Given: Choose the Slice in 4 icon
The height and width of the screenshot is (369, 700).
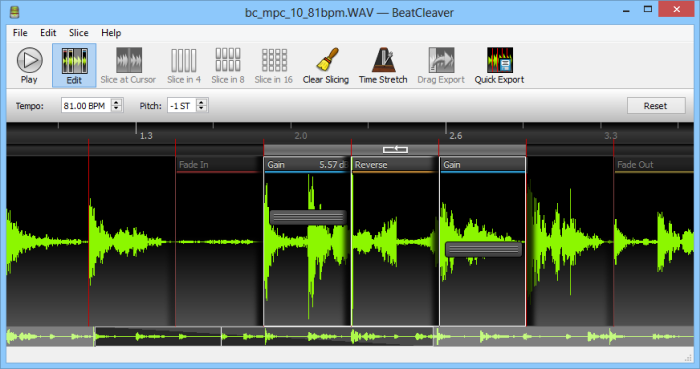Looking at the screenshot, I should tap(183, 60).
